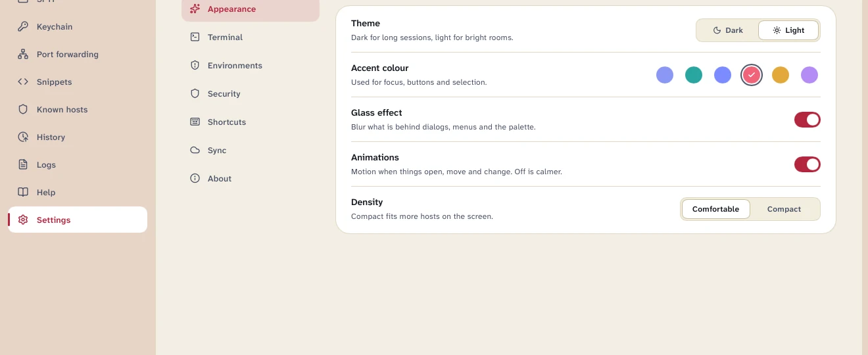Open History via its clock icon
This screenshot has width=868, height=355.
point(23,137)
